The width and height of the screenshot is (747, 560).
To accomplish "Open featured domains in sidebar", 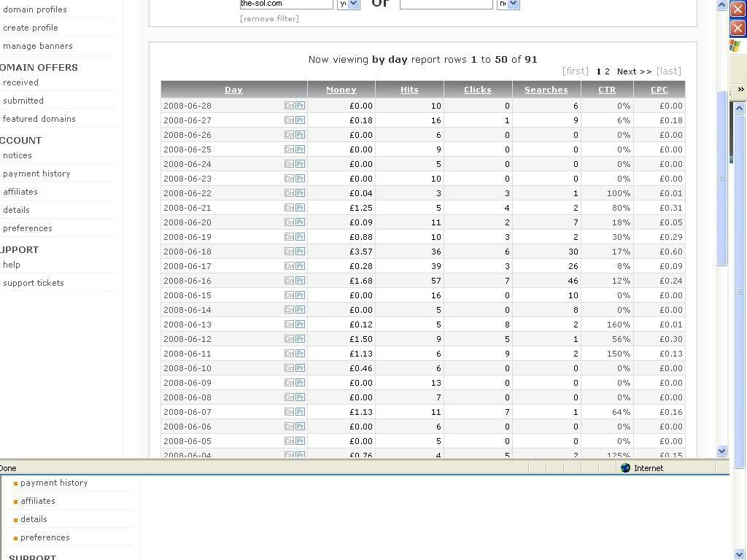I will click(x=39, y=119).
